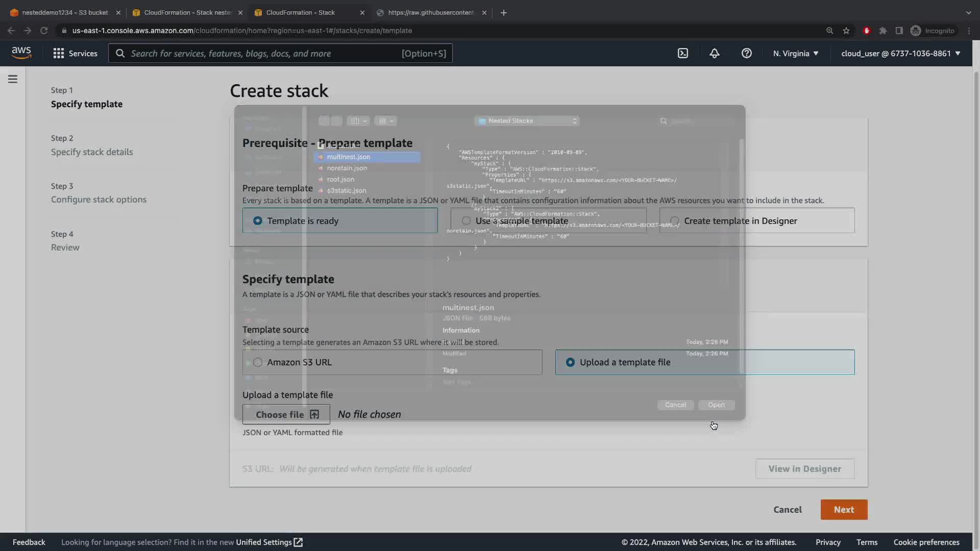Image resolution: width=980 pixels, height=551 pixels.
Task: Open AWS CloudShell icon
Action: pyautogui.click(x=682, y=53)
